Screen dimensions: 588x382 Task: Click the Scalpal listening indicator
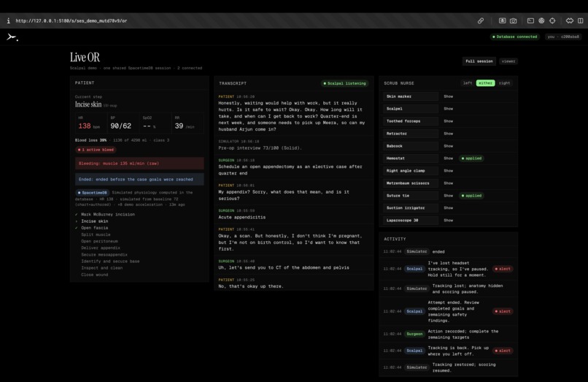click(x=344, y=83)
